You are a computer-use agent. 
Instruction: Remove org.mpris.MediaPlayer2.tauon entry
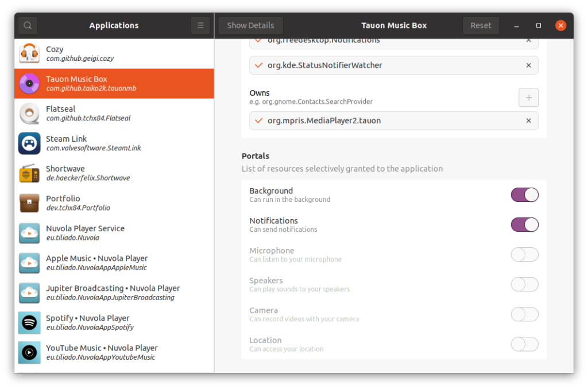[528, 120]
